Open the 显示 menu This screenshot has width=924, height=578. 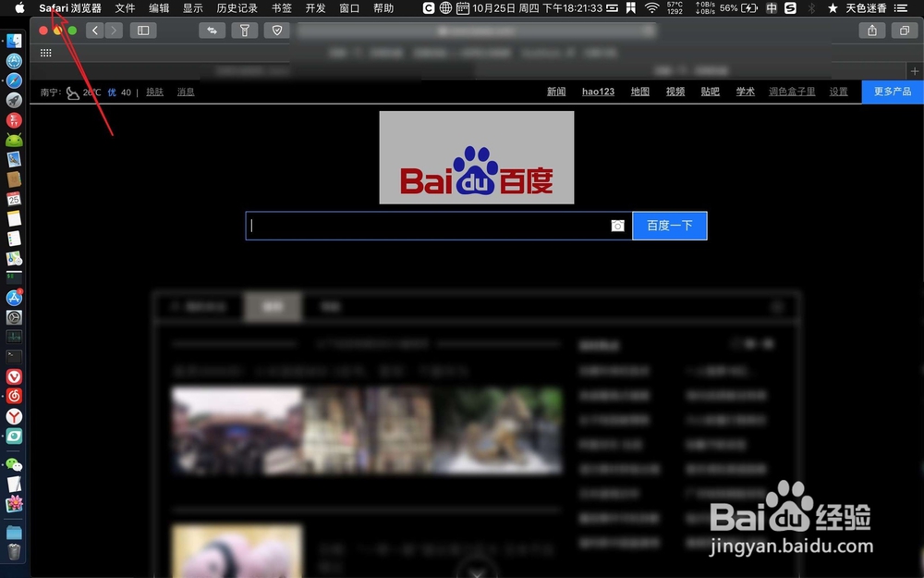pyautogui.click(x=193, y=8)
